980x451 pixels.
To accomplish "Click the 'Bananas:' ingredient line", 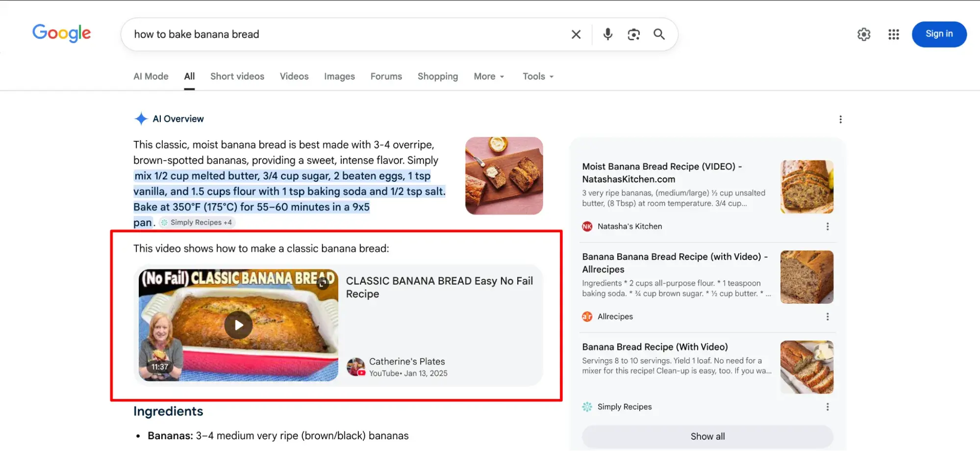I will pyautogui.click(x=278, y=436).
